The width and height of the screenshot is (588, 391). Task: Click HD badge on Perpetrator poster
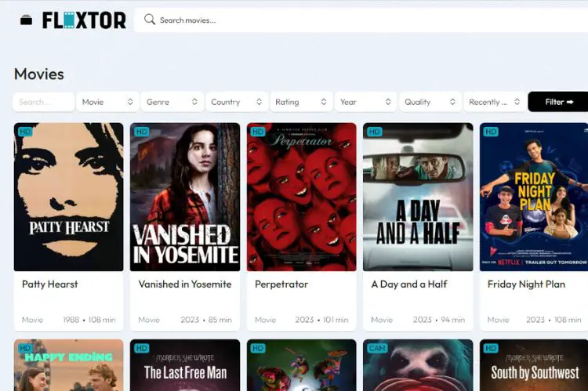258,132
